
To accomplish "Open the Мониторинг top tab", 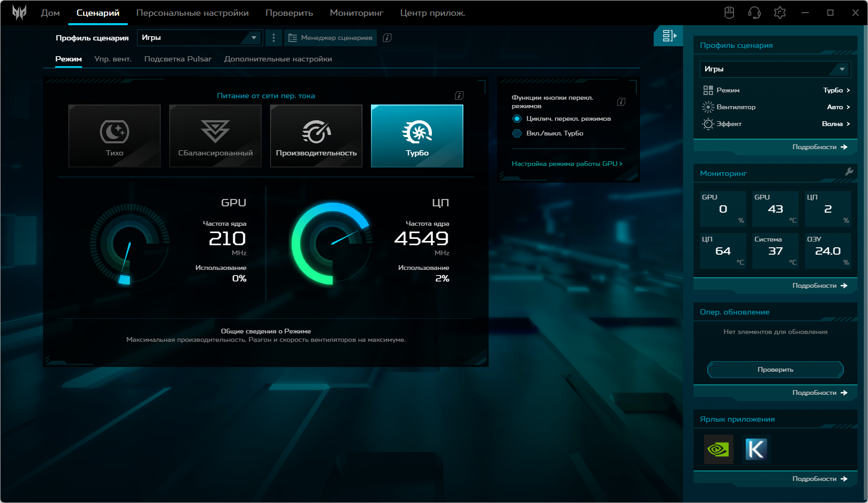I will (x=356, y=13).
